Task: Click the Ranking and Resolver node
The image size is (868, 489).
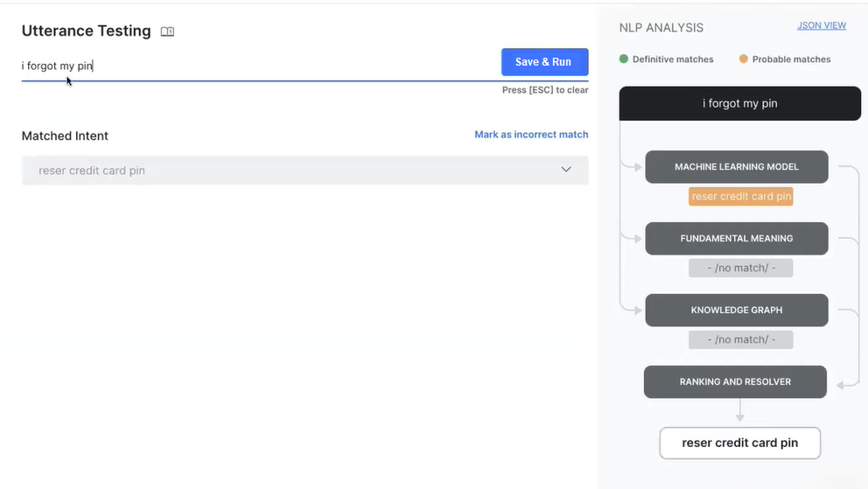Action: click(735, 381)
